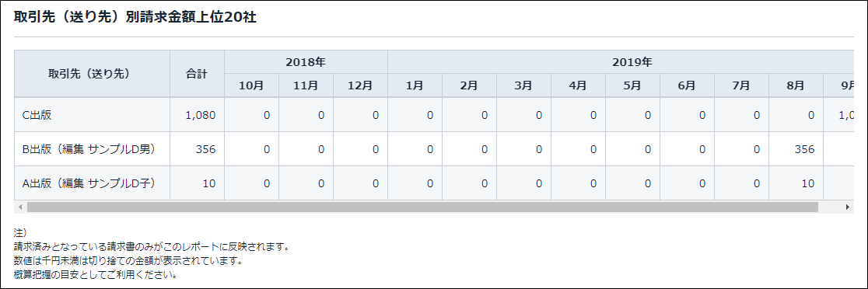Image resolution: width=868 pixels, height=289 pixels.
Task: Click the 合計 column header
Action: pos(197,74)
